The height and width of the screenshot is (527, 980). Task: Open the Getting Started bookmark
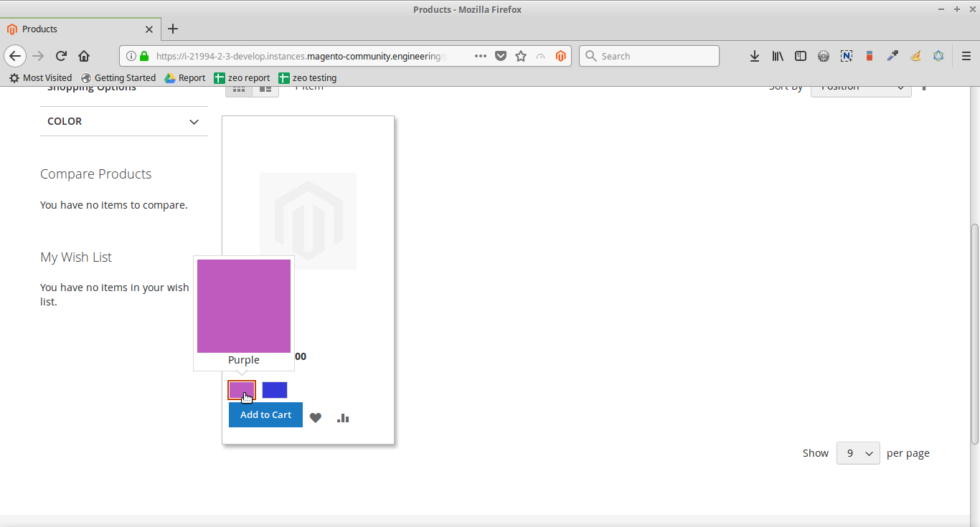pyautogui.click(x=119, y=77)
